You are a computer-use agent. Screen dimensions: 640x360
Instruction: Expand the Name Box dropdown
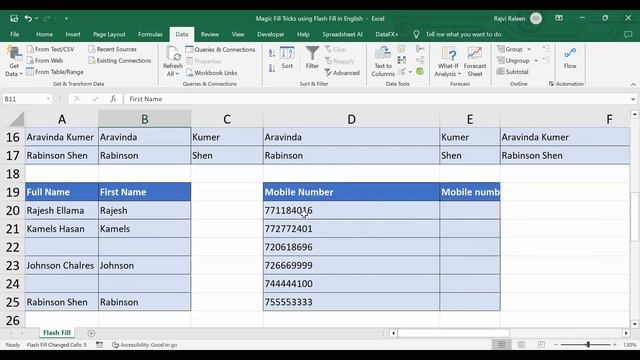click(x=48, y=99)
